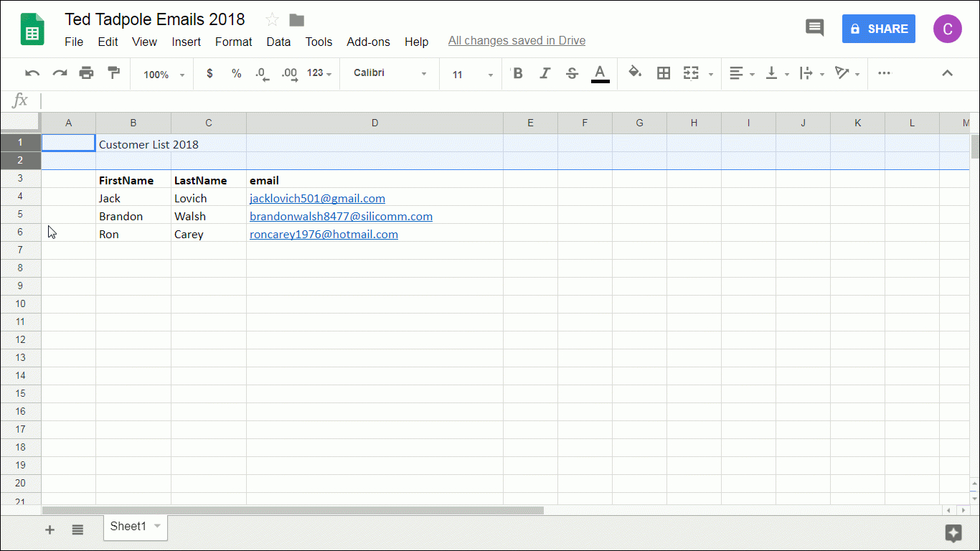Format selection as percent

[236, 73]
